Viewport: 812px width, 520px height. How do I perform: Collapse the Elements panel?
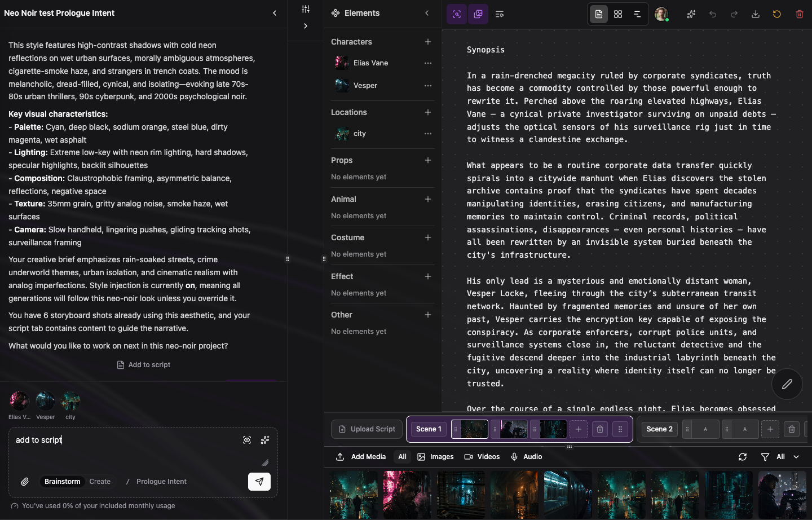[427, 13]
